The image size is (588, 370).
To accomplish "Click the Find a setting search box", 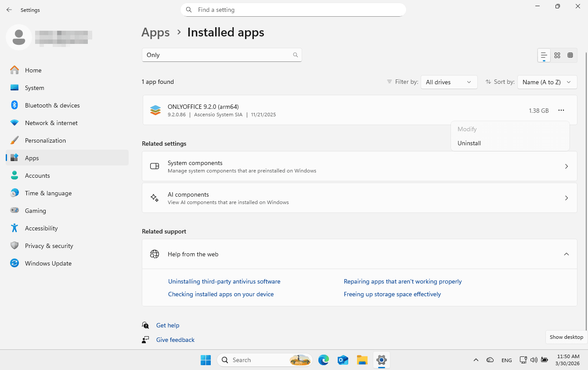I will coord(293,10).
